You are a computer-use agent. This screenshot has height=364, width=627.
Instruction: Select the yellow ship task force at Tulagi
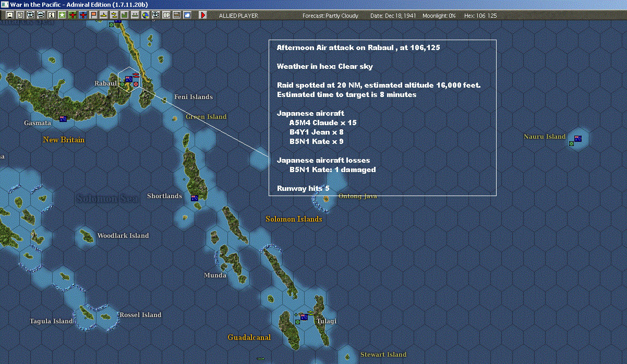tap(311, 312)
